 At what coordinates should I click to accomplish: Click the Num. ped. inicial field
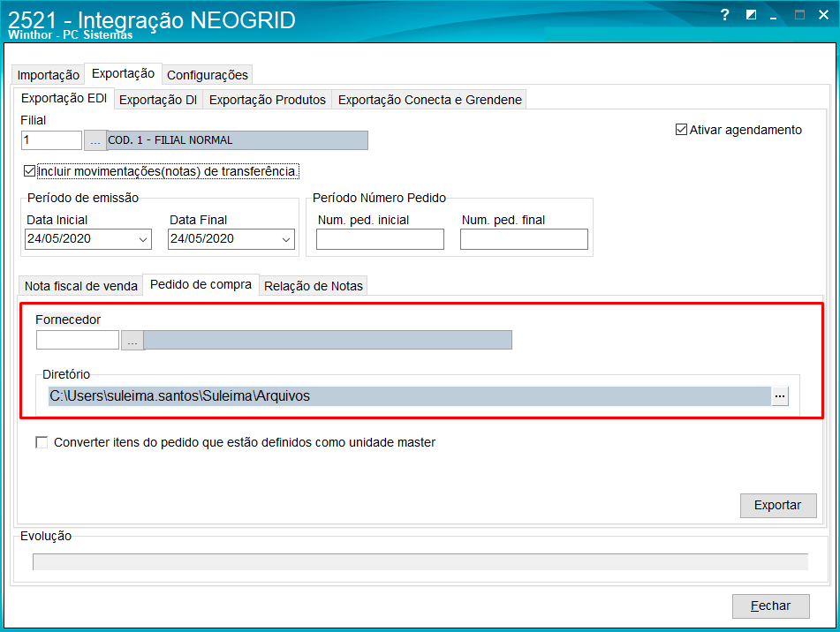click(380, 239)
